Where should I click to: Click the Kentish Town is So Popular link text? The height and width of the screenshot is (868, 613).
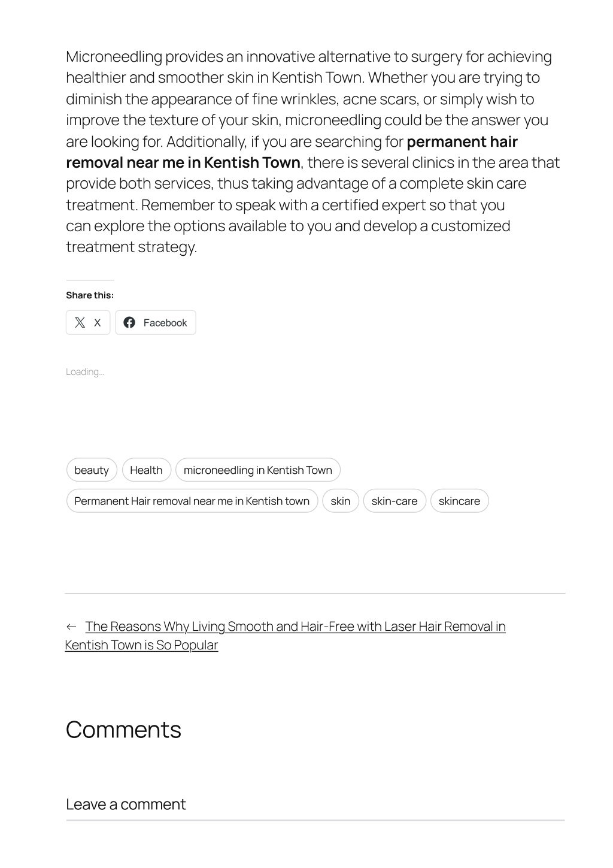point(141,645)
